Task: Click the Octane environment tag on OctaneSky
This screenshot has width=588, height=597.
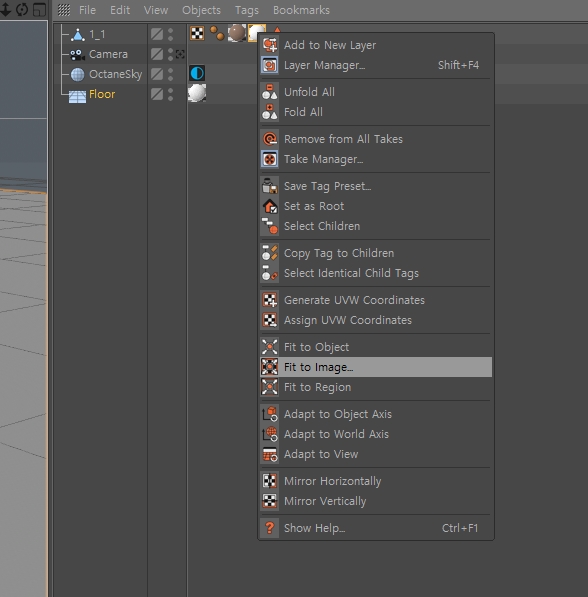Action: click(x=197, y=73)
